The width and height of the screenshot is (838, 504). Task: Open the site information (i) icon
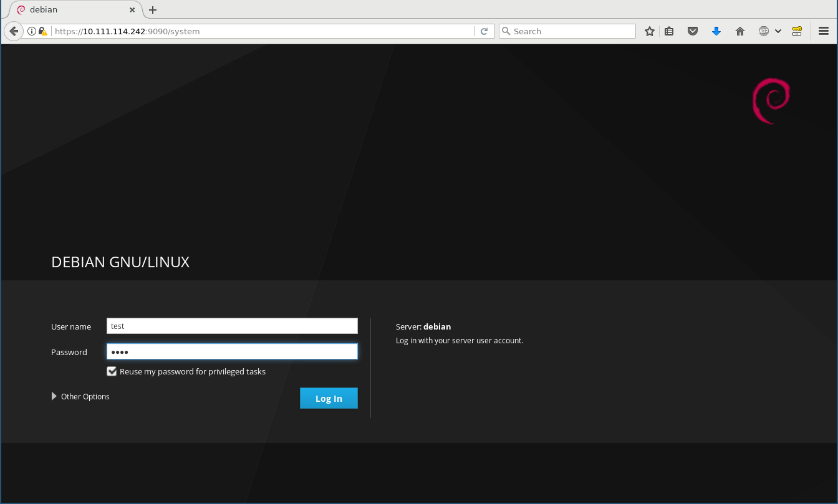[32, 31]
